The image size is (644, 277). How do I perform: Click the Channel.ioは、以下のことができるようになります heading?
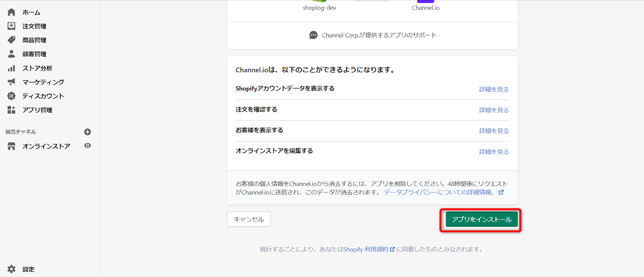(315, 70)
